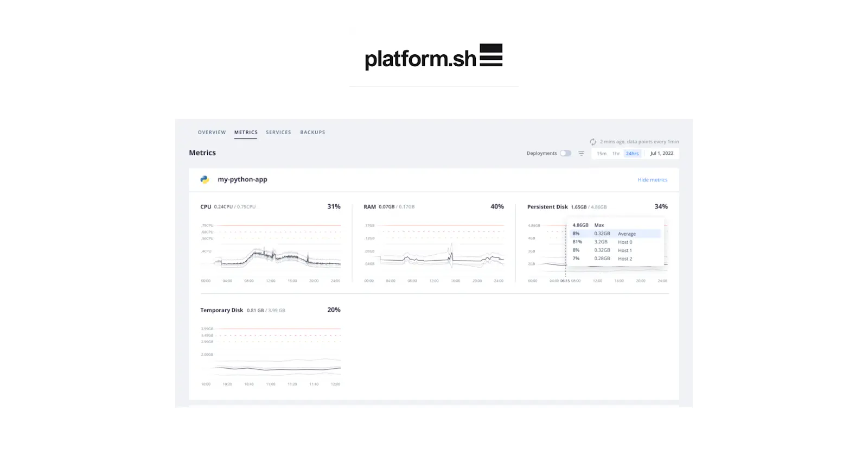Image resolution: width=868 pixels, height=454 pixels.
Task: Click the 0.07GB / 0.17GB RAM usage text
Action: coord(397,207)
